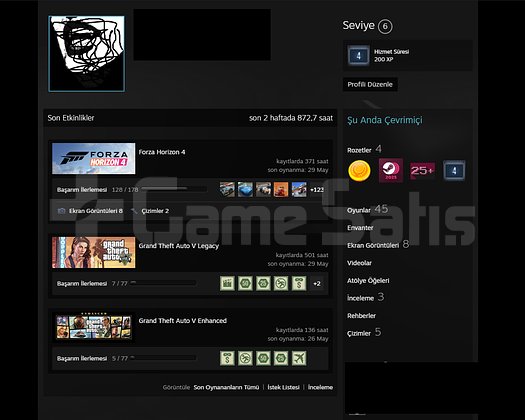Open Atölye Öğeleri link
Image resolution: width=525 pixels, height=420 pixels.
coord(368,280)
